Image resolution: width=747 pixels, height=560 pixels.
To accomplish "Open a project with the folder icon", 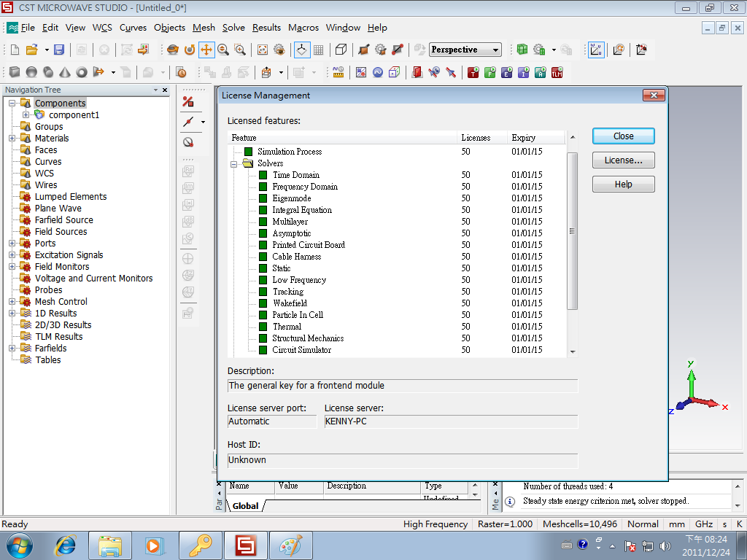I will (x=32, y=50).
